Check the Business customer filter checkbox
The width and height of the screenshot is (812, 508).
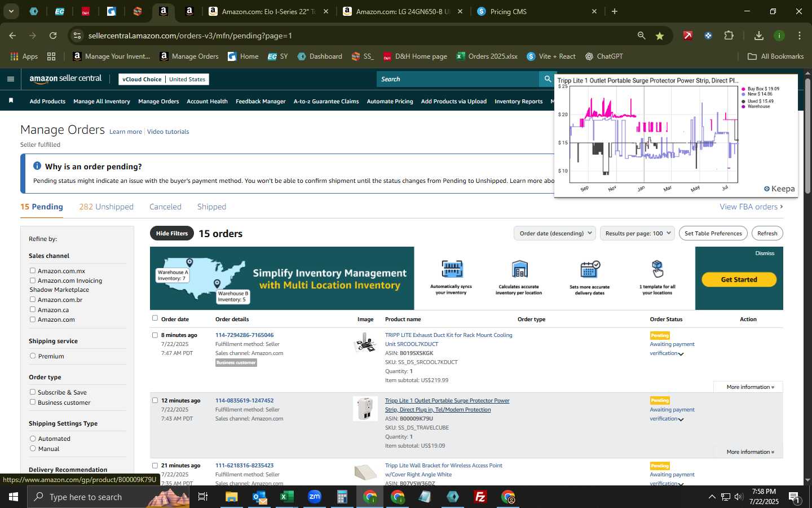click(33, 402)
